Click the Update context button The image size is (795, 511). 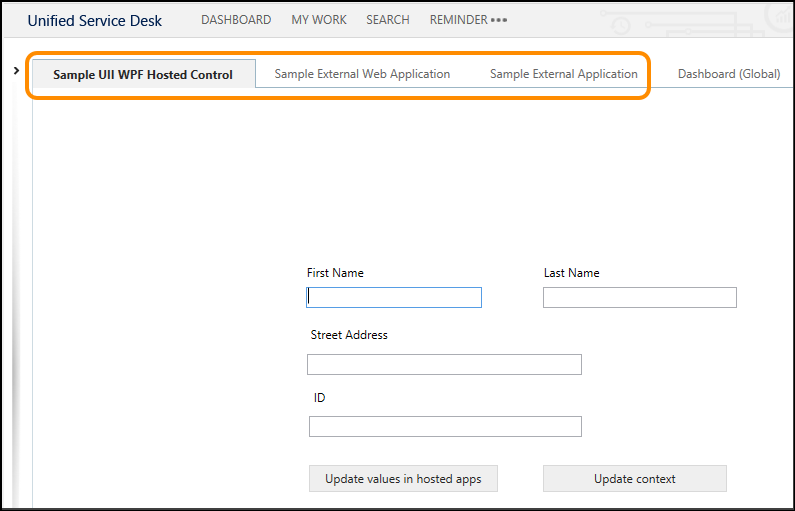pos(635,479)
